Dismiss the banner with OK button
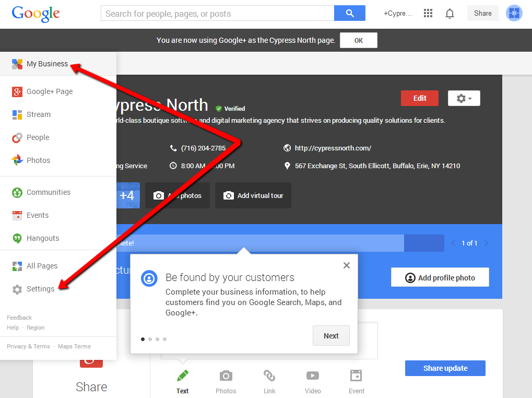Screen dimensions: 532x398 coord(359,40)
